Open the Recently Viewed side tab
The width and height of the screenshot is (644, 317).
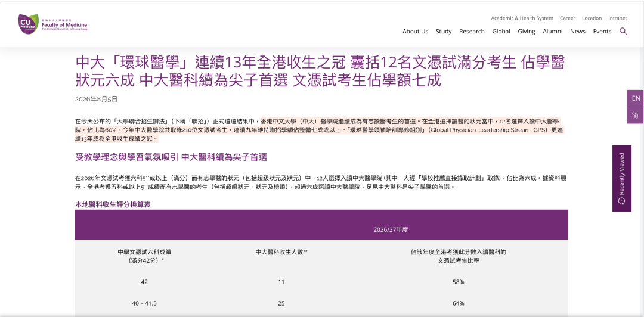pyautogui.click(x=621, y=178)
